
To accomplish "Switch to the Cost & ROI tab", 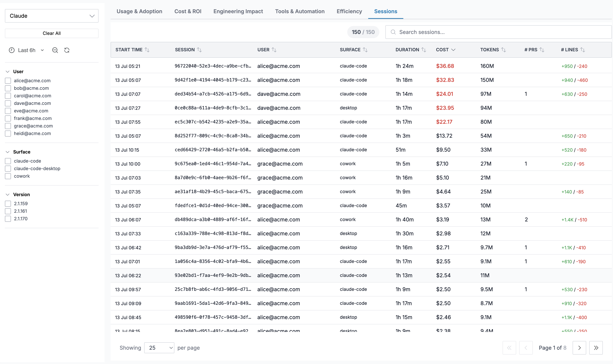I will coord(188,11).
